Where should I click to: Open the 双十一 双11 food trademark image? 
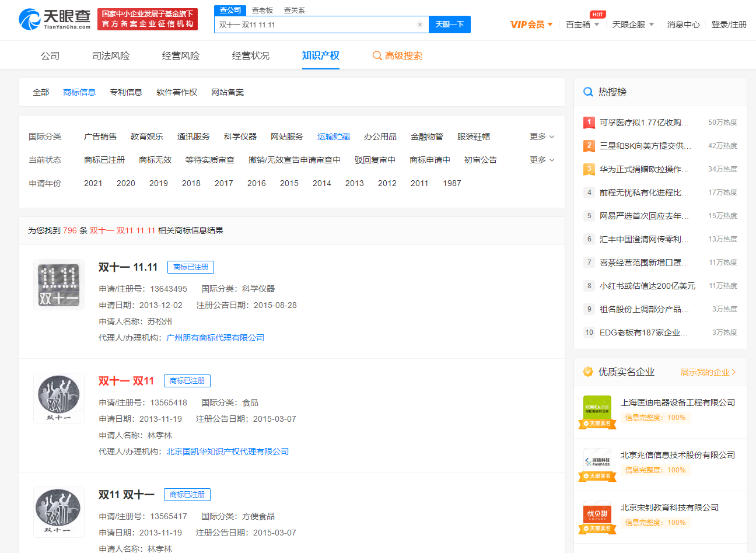pyautogui.click(x=58, y=398)
